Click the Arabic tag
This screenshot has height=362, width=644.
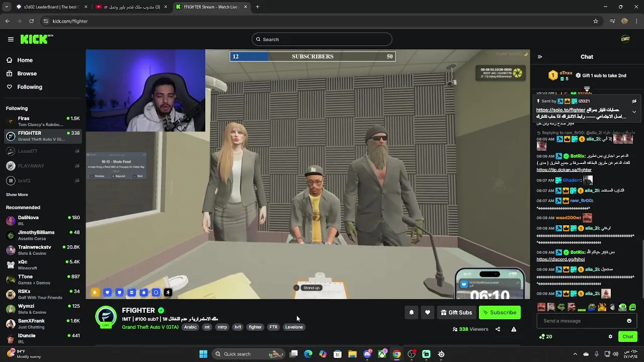pyautogui.click(x=190, y=327)
